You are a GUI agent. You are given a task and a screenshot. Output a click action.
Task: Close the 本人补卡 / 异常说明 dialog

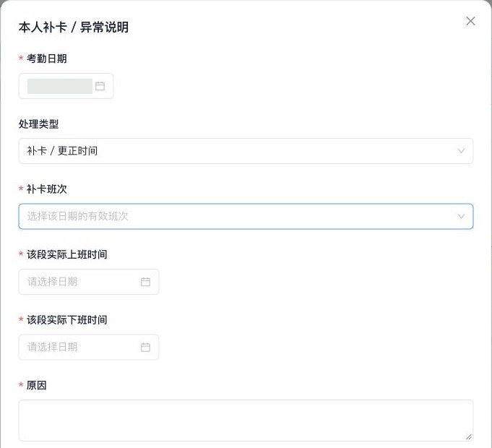pyautogui.click(x=470, y=22)
